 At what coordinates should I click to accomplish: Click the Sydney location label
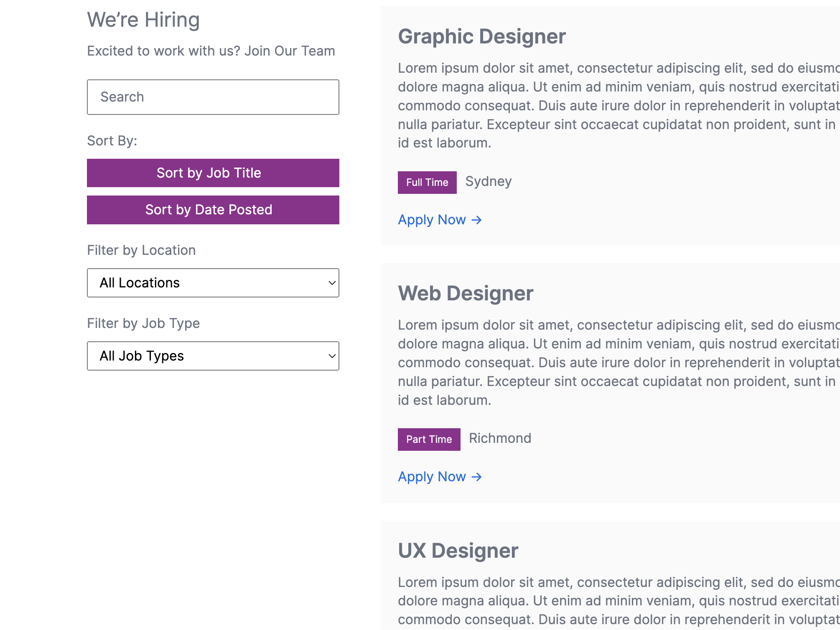488,181
